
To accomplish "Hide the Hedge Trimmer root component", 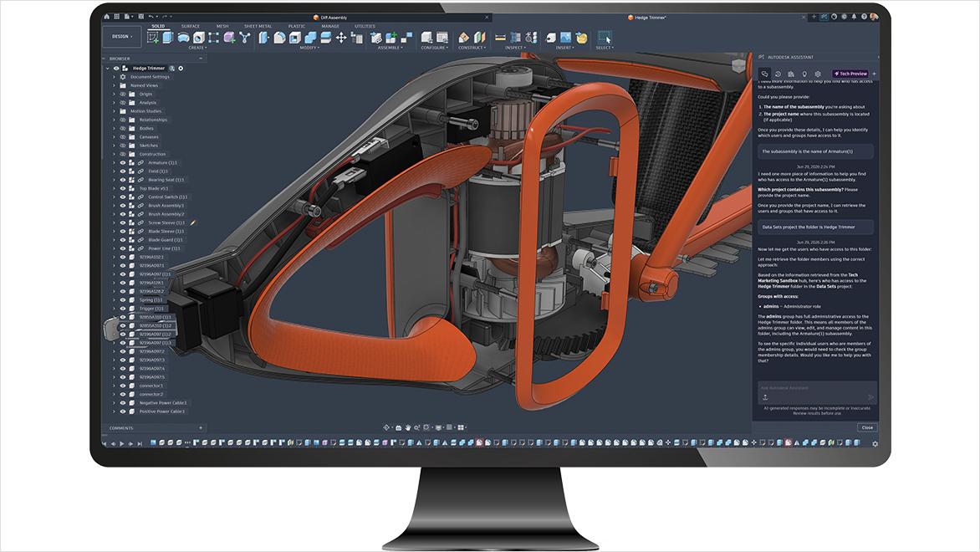I will coord(116,68).
